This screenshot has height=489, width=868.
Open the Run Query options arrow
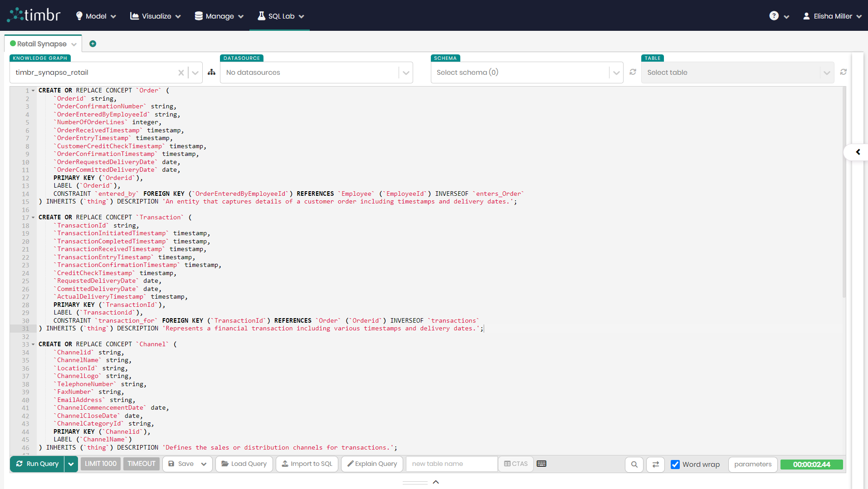coord(71,464)
